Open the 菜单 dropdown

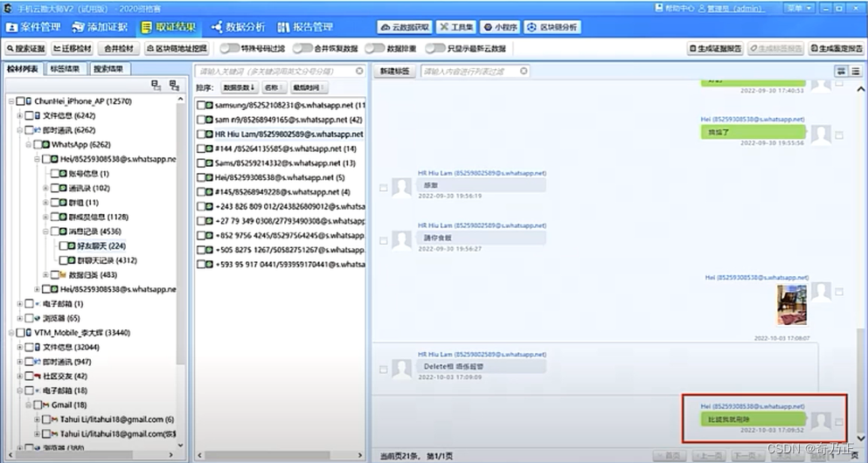pos(798,8)
